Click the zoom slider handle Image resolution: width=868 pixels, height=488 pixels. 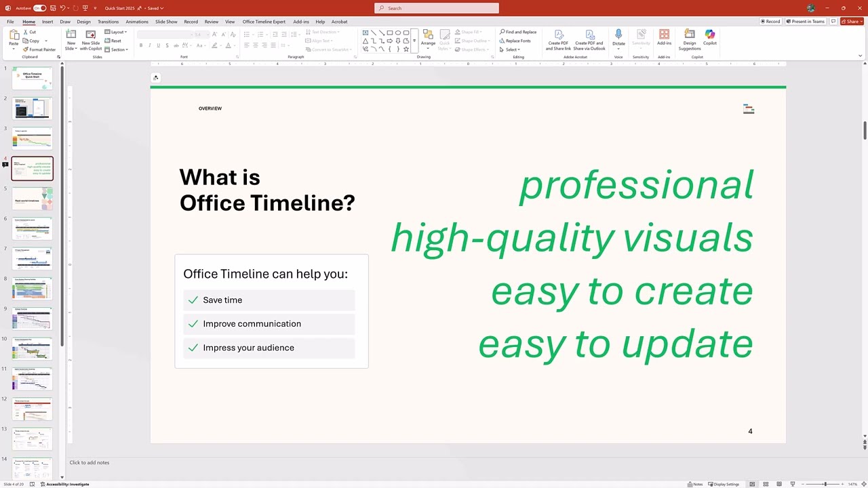(x=825, y=484)
